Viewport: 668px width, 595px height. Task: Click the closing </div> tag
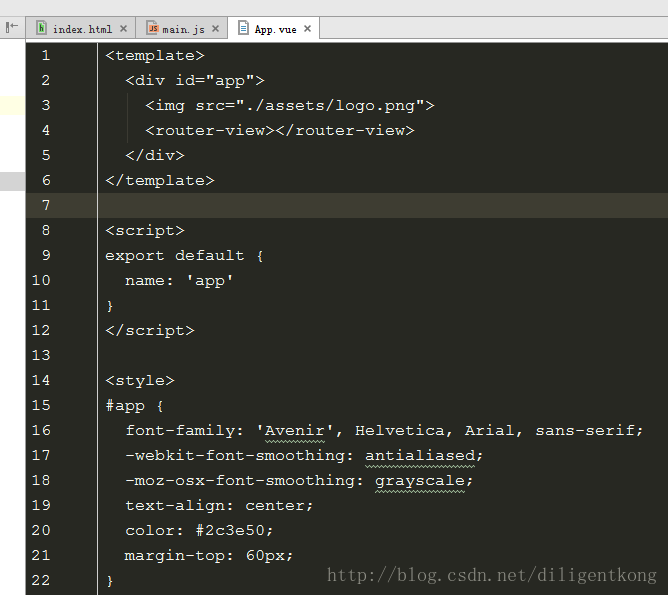155,155
